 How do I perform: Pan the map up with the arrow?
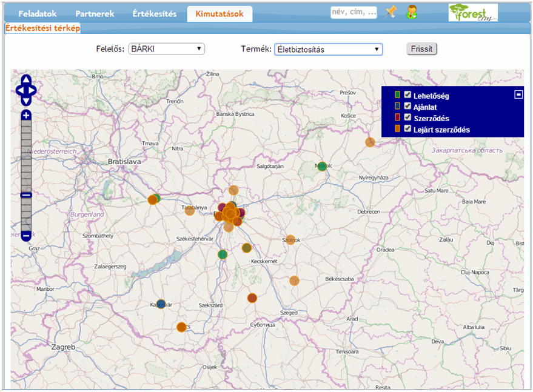click(x=26, y=80)
